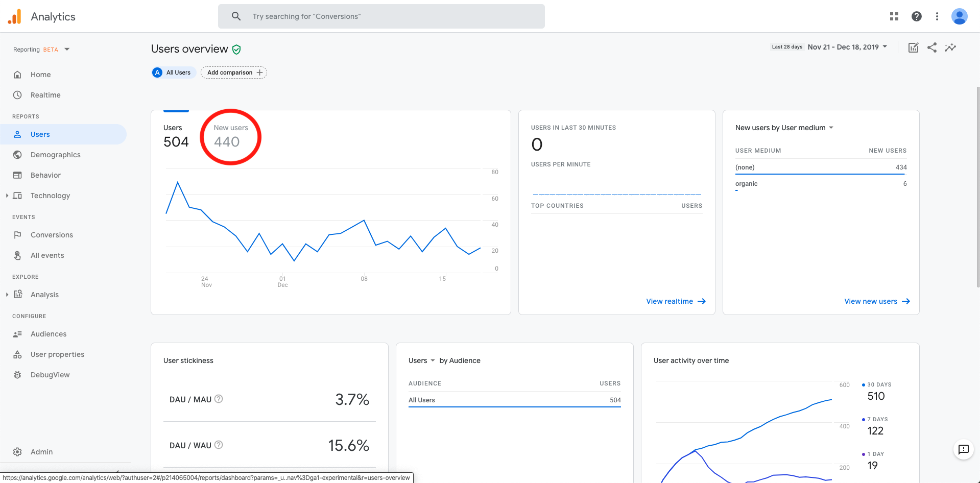Image resolution: width=980 pixels, height=483 pixels.
Task: Open the feedback chat icon
Action: point(963,449)
